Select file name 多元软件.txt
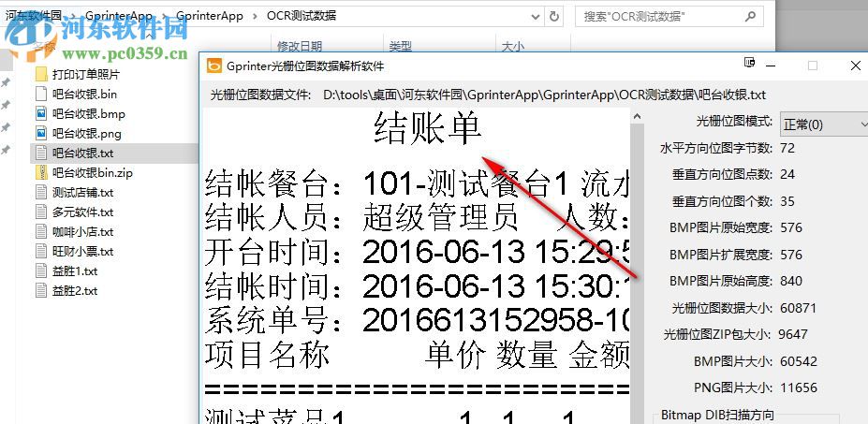The width and height of the screenshot is (868, 424). [x=83, y=212]
